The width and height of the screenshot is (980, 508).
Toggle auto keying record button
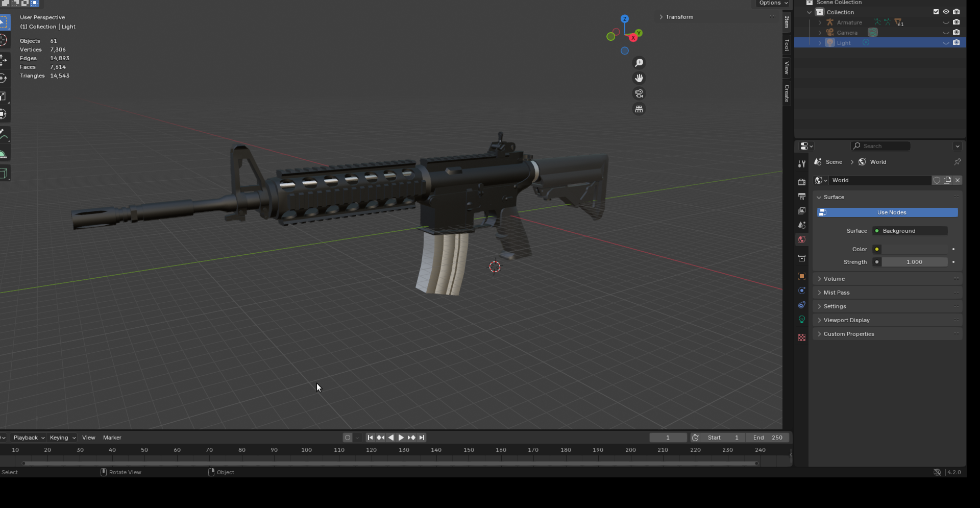(x=348, y=438)
